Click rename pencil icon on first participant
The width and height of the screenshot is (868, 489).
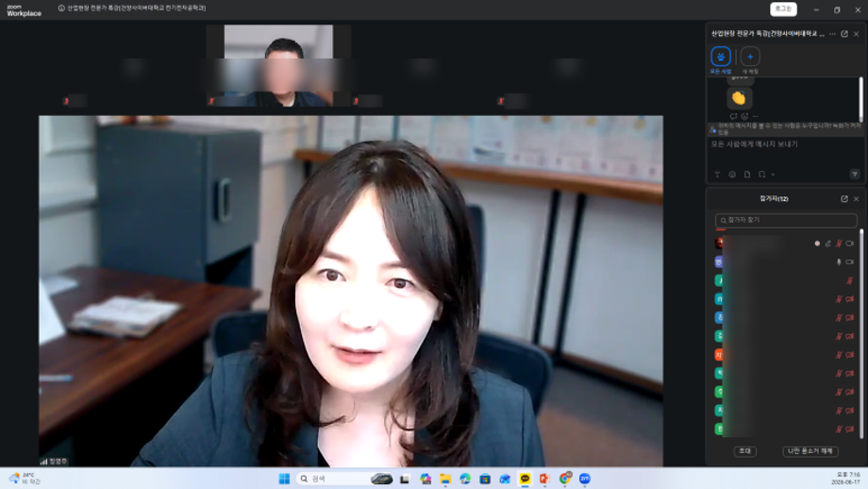[x=828, y=244]
